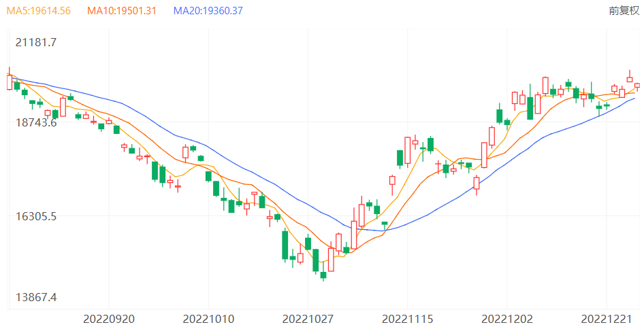644x327 pixels.
Task: Select the 20221115 date axis label
Action: (407, 319)
